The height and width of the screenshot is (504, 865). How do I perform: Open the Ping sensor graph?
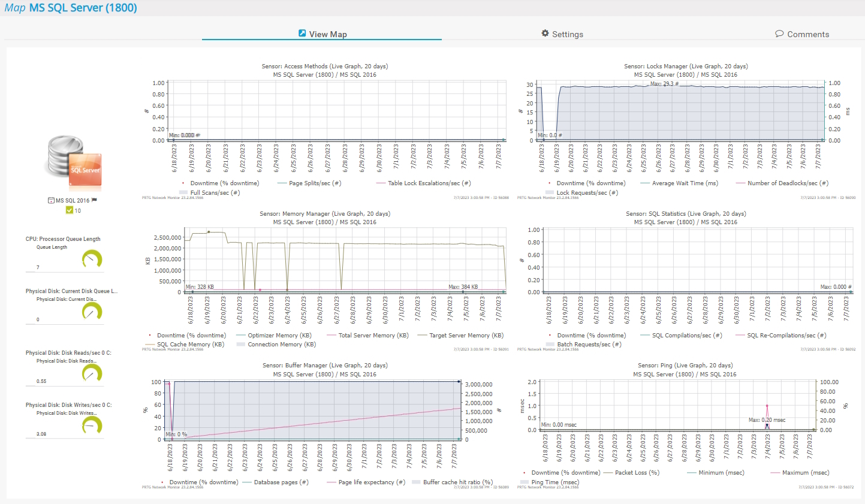(686, 425)
